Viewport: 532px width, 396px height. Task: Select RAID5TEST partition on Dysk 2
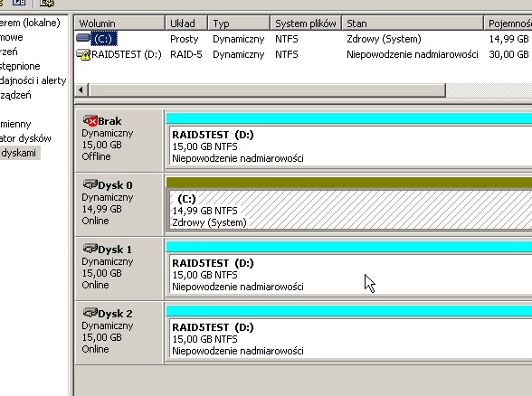(x=349, y=339)
